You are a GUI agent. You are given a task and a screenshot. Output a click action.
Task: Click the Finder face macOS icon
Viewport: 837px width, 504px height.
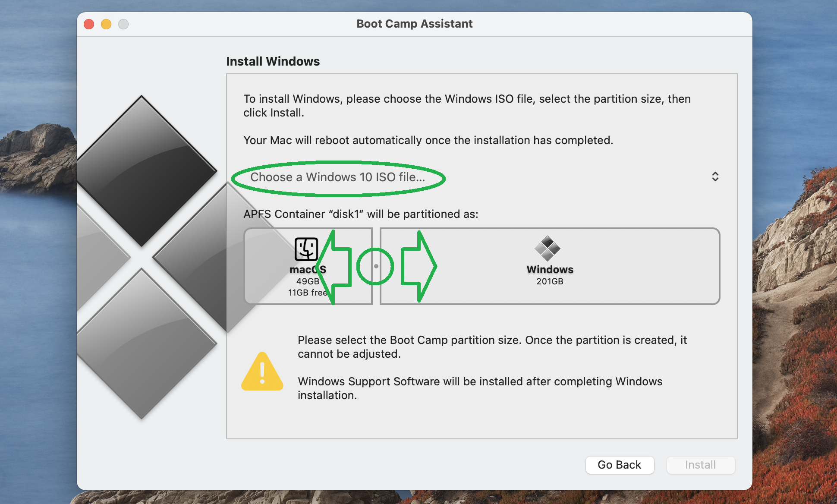(x=306, y=249)
